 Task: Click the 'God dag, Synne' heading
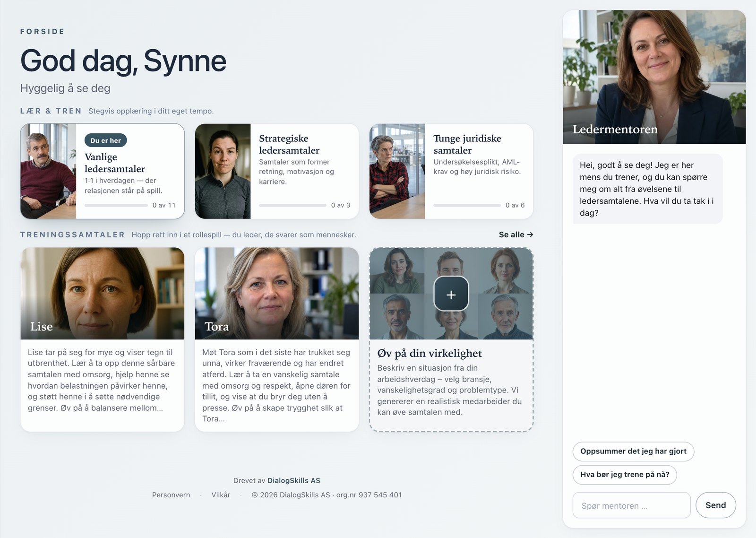123,61
